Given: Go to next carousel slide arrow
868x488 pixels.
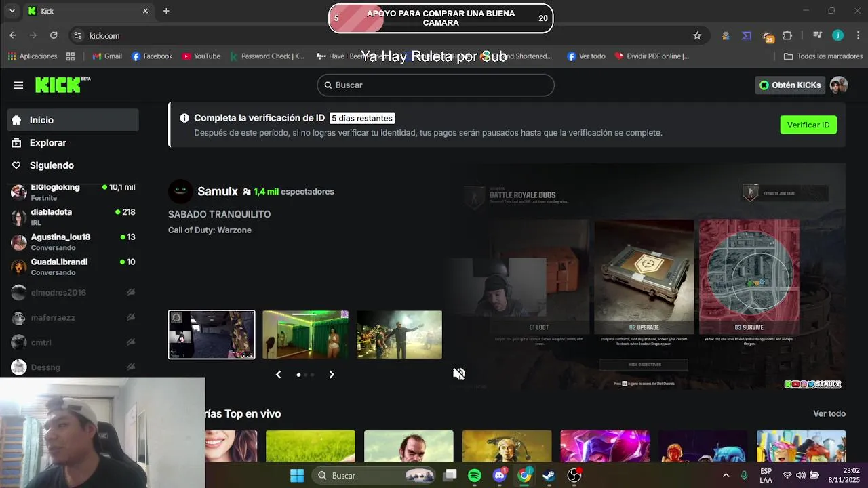Looking at the screenshot, I should [332, 375].
